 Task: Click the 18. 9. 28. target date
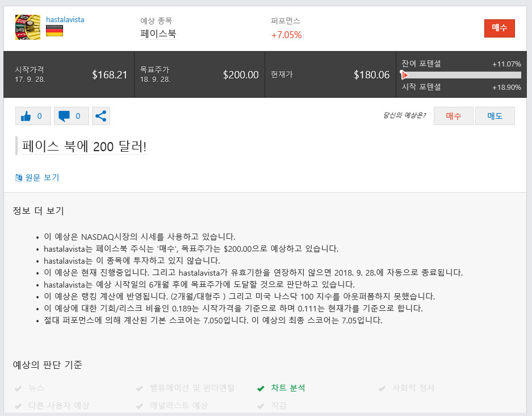click(x=155, y=80)
